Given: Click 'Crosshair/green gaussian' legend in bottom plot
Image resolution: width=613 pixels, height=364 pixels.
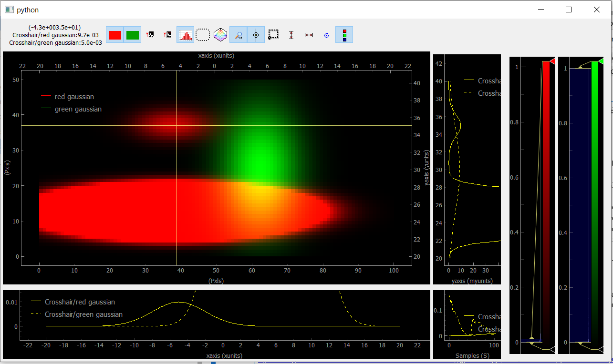Looking at the screenshot, I should pyautogui.click(x=83, y=314).
